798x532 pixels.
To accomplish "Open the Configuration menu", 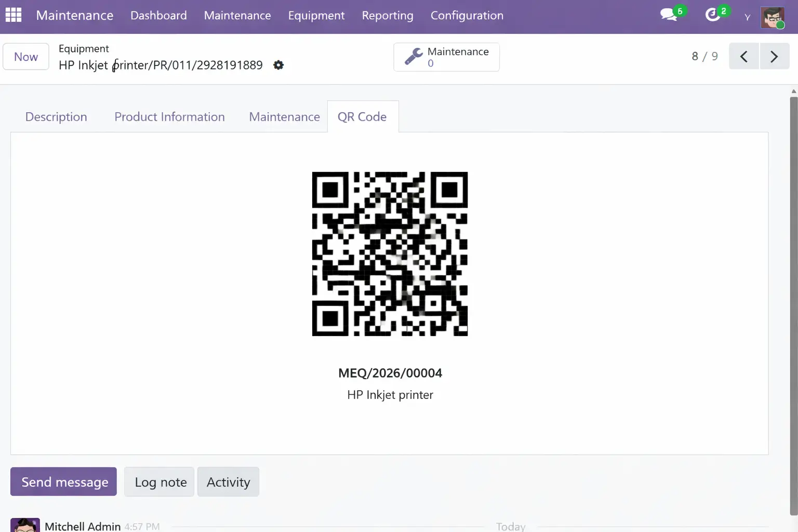I will [467, 16].
